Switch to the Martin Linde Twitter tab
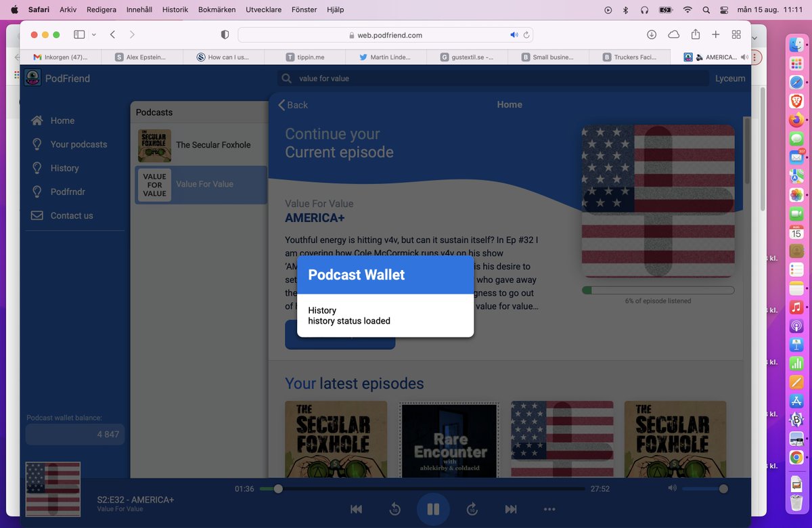The height and width of the screenshot is (528, 812). pos(386,57)
